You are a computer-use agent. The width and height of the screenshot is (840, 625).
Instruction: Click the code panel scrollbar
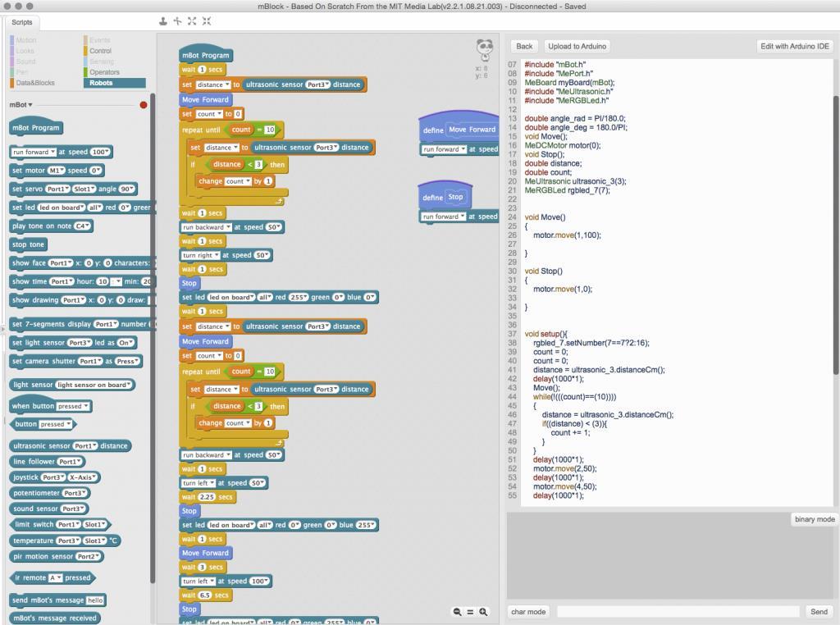[836, 235]
